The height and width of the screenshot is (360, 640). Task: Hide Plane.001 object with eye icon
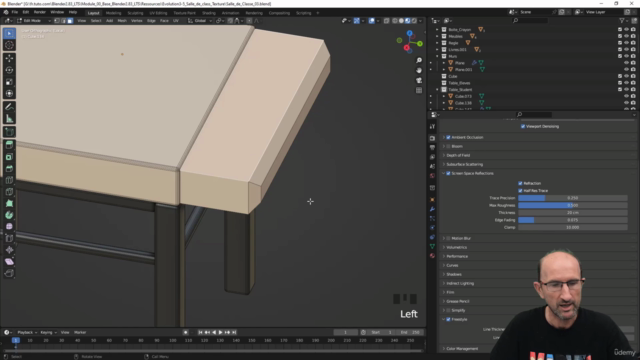(x=627, y=69)
